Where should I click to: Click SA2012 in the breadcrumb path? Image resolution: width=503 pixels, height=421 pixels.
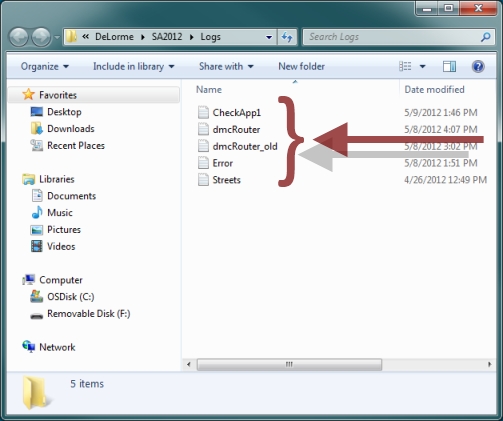pyautogui.click(x=167, y=37)
